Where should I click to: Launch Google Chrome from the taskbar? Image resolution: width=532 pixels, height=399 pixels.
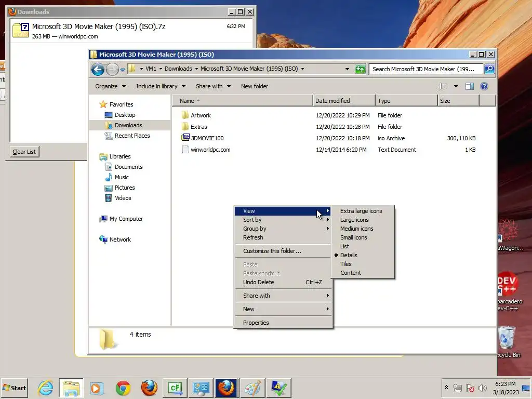(x=123, y=388)
